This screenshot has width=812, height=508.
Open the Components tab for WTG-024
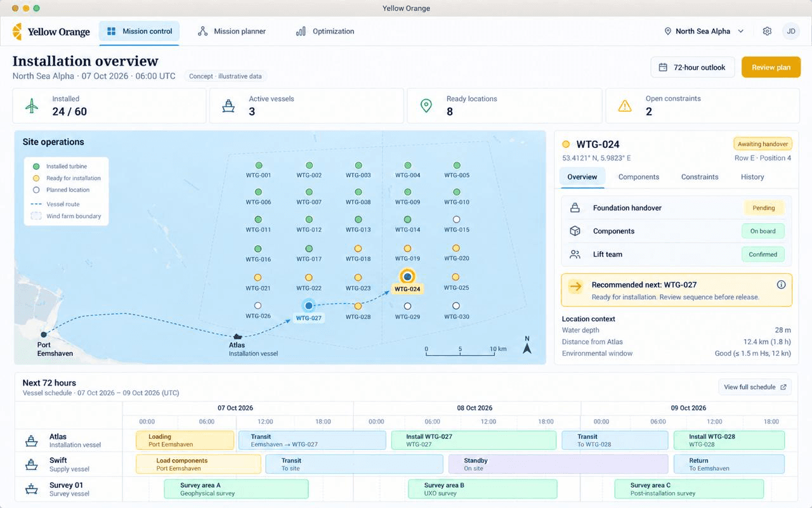639,177
